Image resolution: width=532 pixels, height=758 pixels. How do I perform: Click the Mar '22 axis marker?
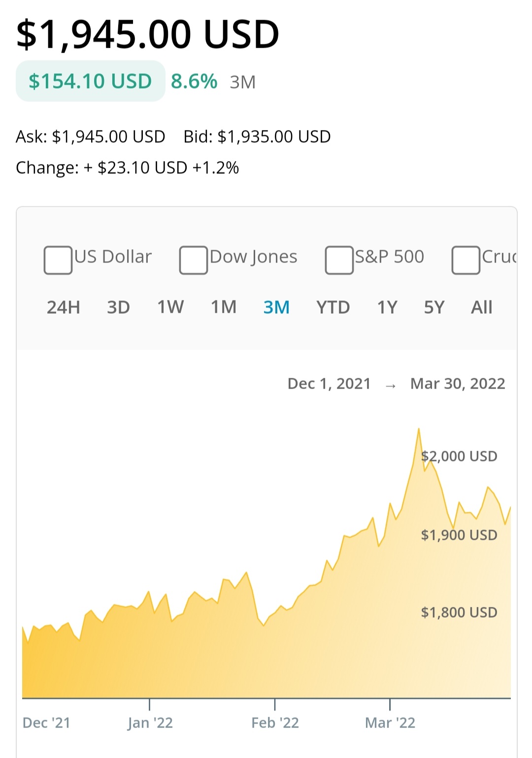point(390,723)
